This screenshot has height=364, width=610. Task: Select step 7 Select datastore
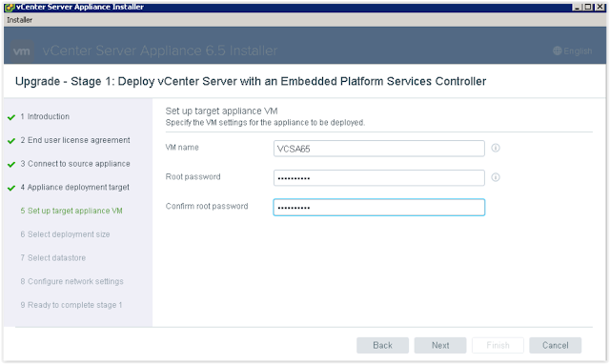[53, 258]
